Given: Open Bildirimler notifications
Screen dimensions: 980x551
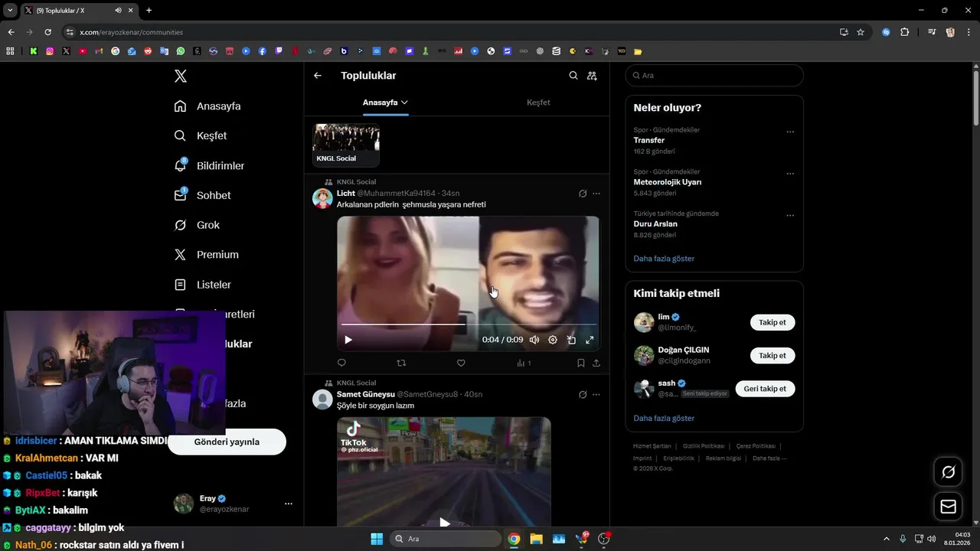Looking at the screenshot, I should [209, 165].
